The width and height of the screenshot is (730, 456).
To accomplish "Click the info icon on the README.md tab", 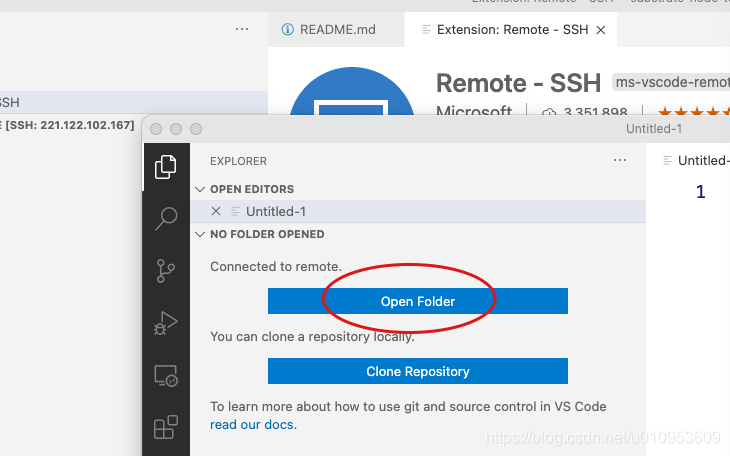I will pos(288,29).
